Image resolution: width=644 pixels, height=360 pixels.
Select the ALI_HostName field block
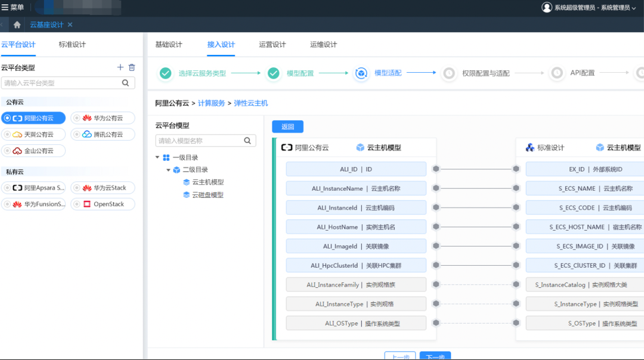click(x=356, y=227)
